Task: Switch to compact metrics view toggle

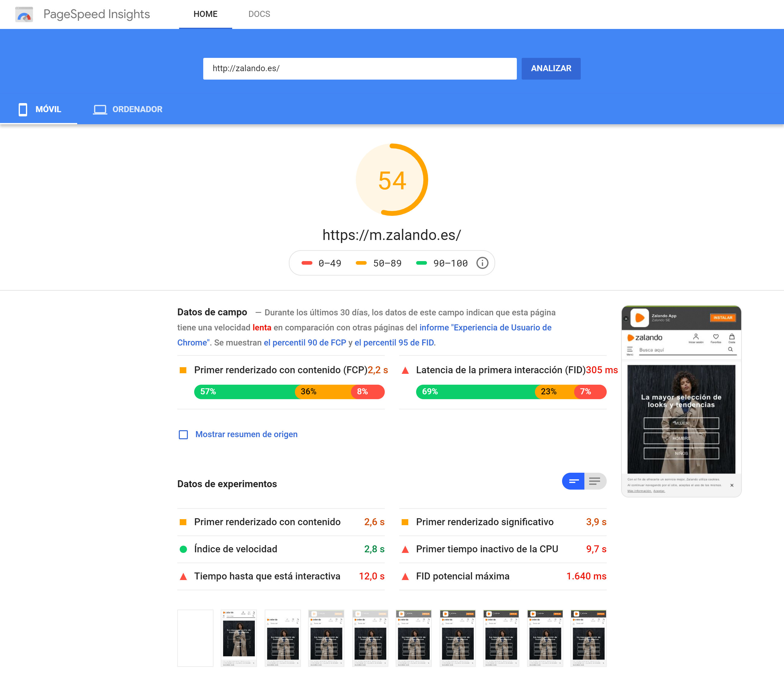Action: click(x=573, y=481)
